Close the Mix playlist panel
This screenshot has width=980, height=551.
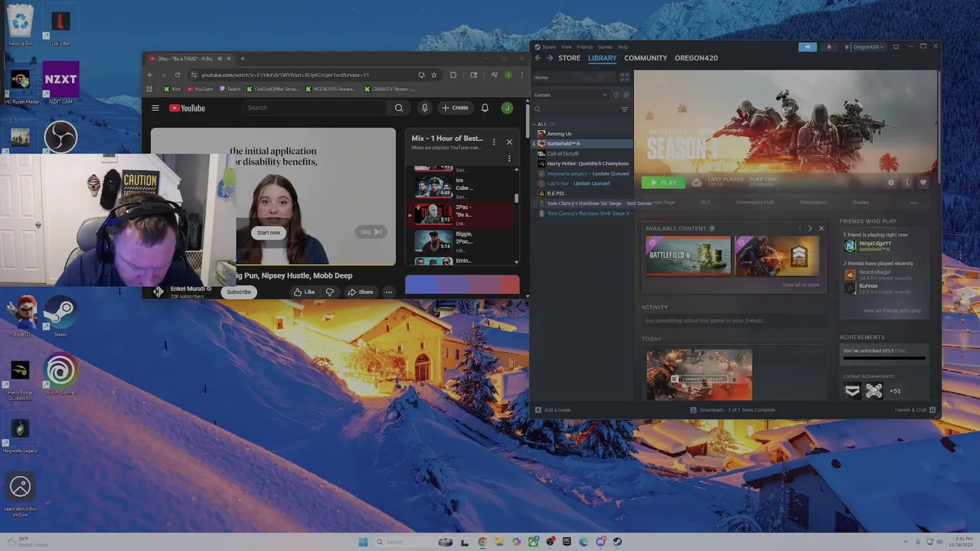(509, 142)
